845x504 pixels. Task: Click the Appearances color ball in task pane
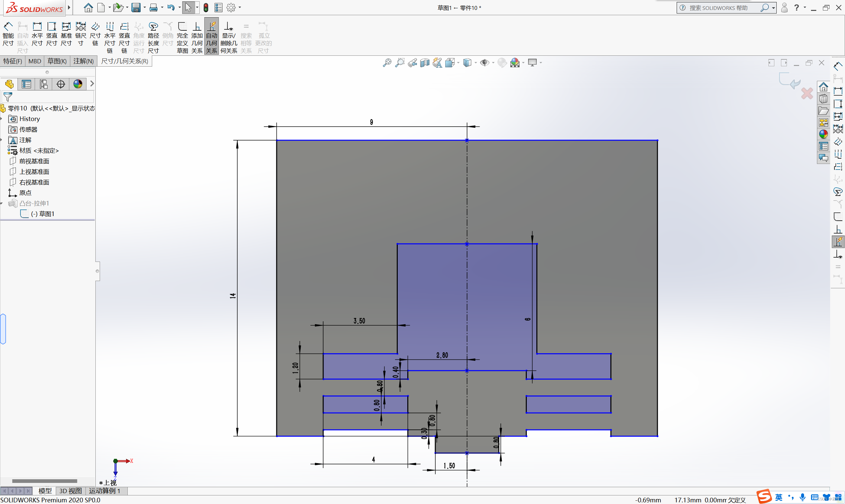pyautogui.click(x=823, y=134)
